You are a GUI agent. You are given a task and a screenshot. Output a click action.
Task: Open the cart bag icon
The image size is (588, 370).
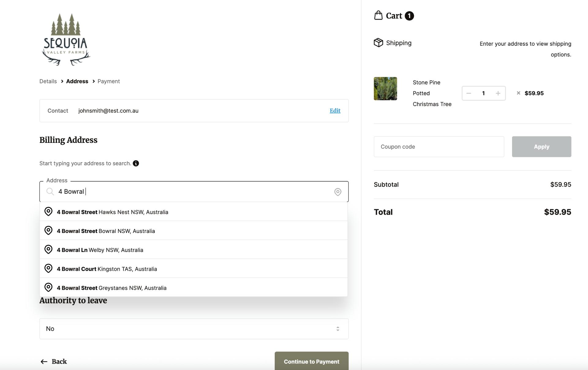pos(378,16)
